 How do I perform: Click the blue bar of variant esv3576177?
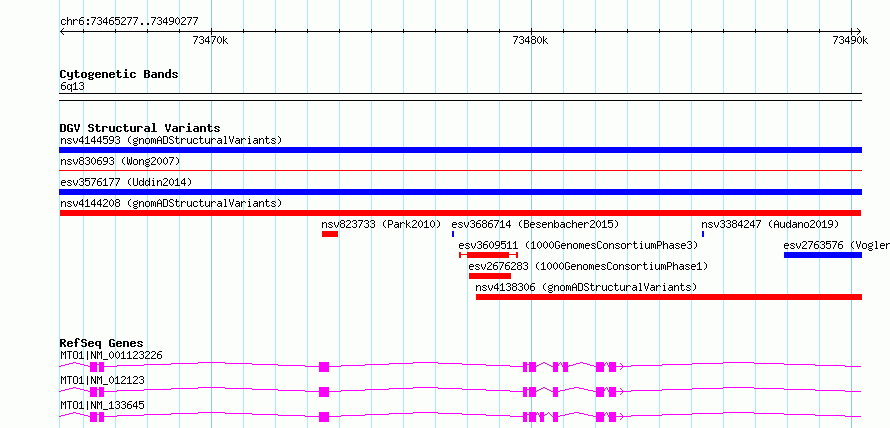[x=460, y=192]
